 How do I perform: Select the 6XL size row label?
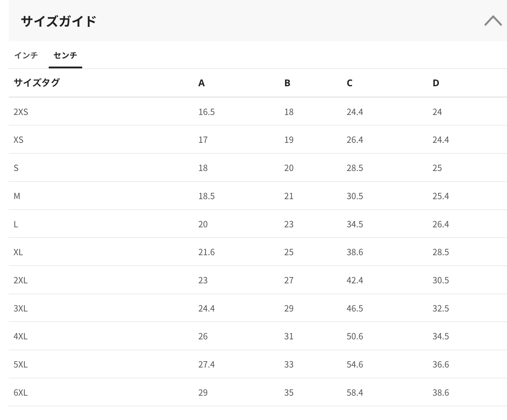21,392
